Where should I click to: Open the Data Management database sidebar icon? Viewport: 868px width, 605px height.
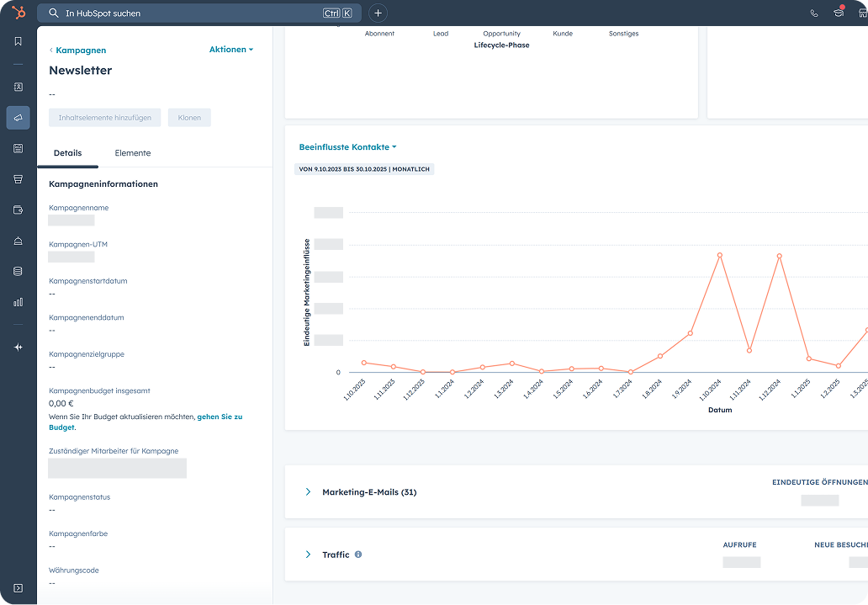(19, 271)
